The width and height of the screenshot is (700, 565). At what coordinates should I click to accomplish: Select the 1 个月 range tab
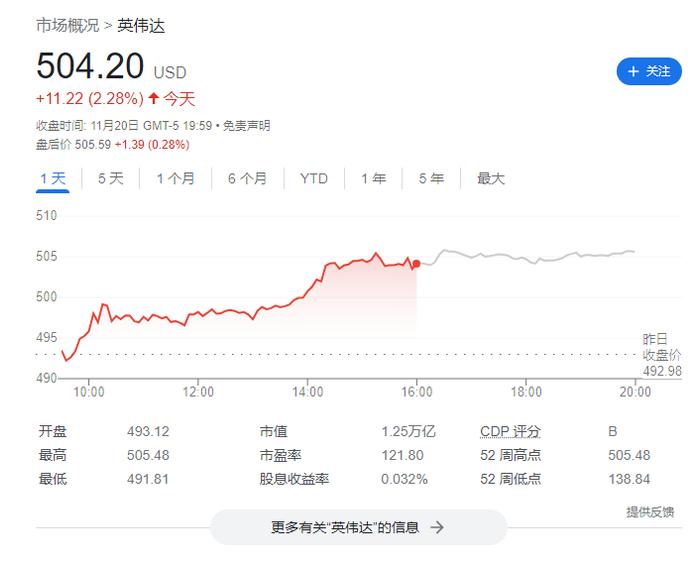175,179
